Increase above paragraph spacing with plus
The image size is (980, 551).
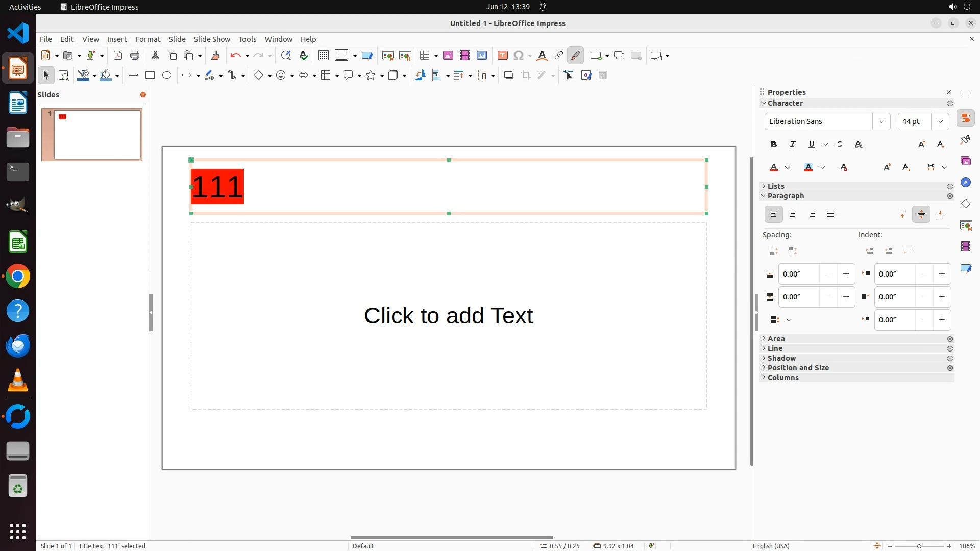pos(846,274)
